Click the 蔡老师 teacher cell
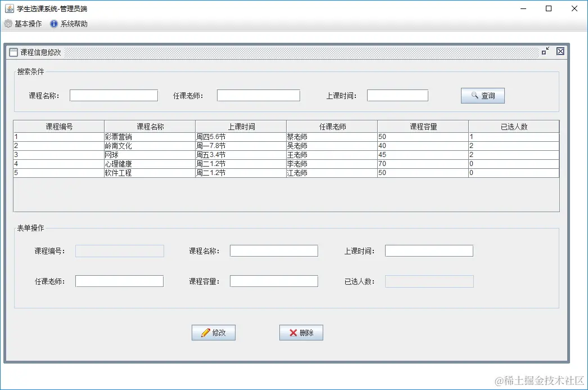588x390 pixels. (x=332, y=137)
